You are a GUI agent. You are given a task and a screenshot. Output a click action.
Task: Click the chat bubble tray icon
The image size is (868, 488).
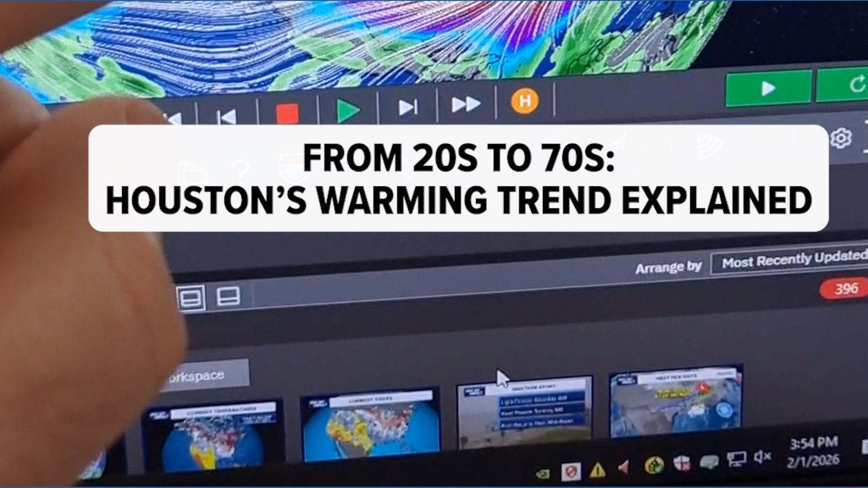point(709,461)
